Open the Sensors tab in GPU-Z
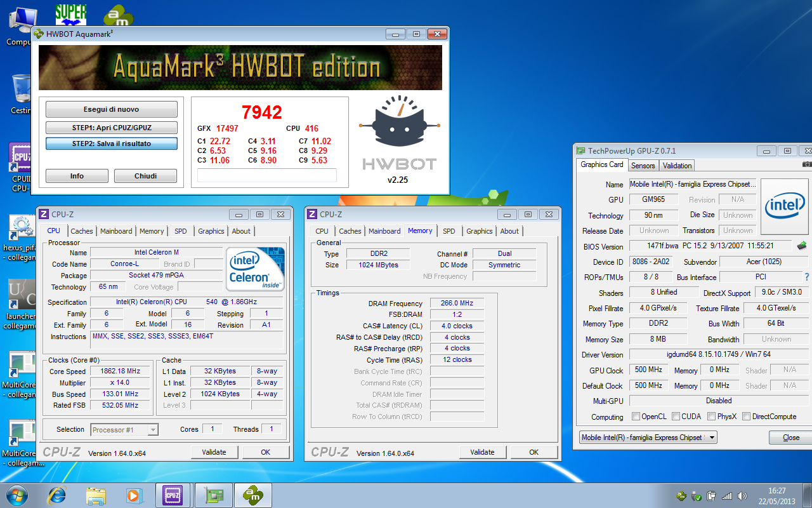 click(x=643, y=166)
